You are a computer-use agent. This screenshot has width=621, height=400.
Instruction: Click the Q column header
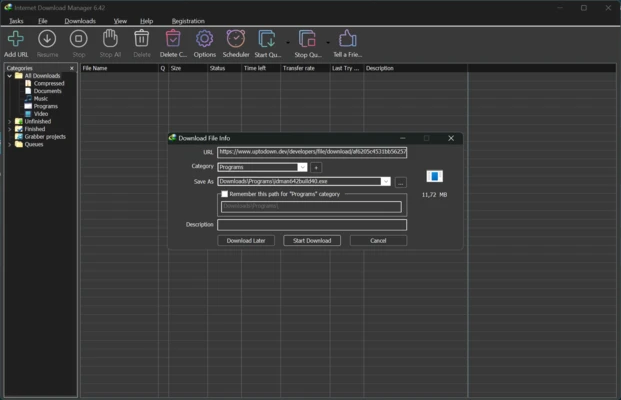click(163, 68)
